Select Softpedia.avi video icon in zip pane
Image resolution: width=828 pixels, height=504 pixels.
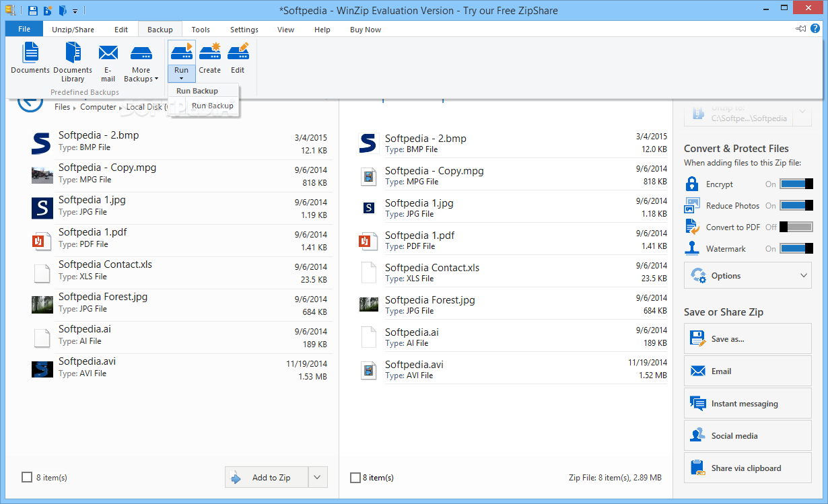click(x=368, y=370)
